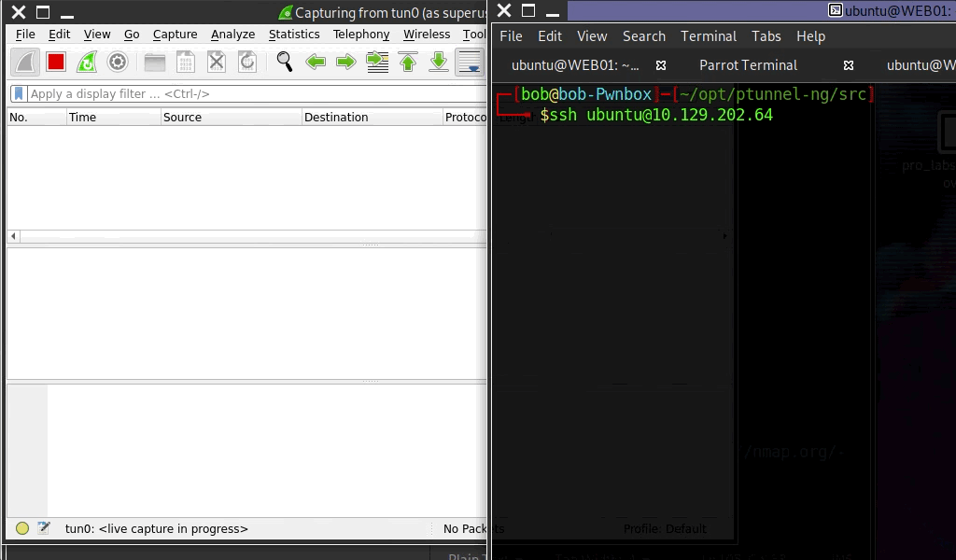The width and height of the screenshot is (956, 560).
Task: Open the Statistics menu
Action: (x=294, y=35)
